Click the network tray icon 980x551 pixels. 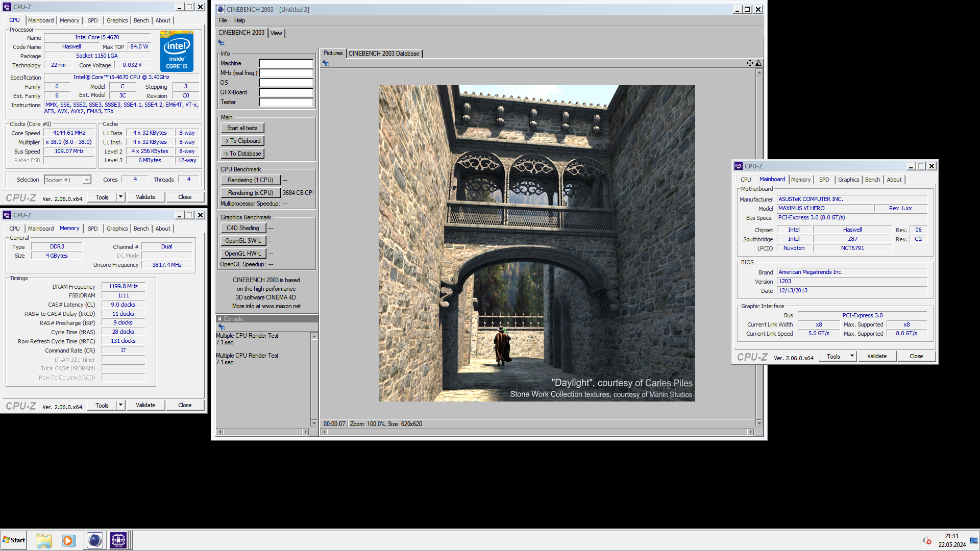click(974, 540)
